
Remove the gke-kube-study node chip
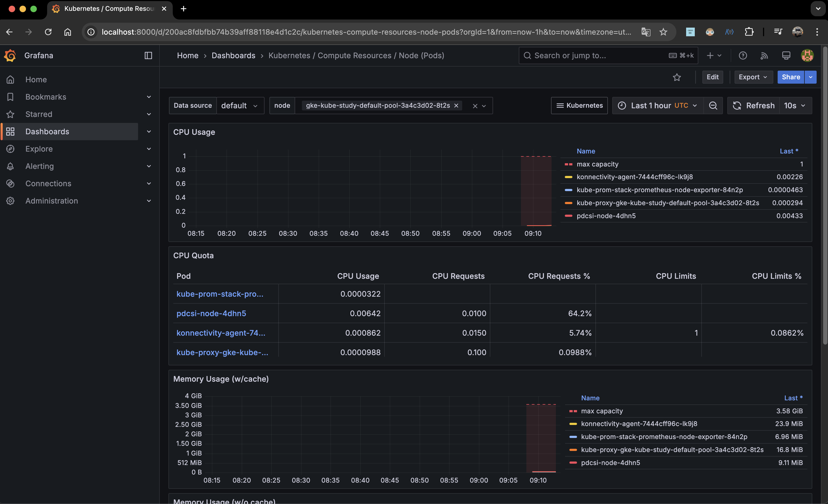[456, 106]
